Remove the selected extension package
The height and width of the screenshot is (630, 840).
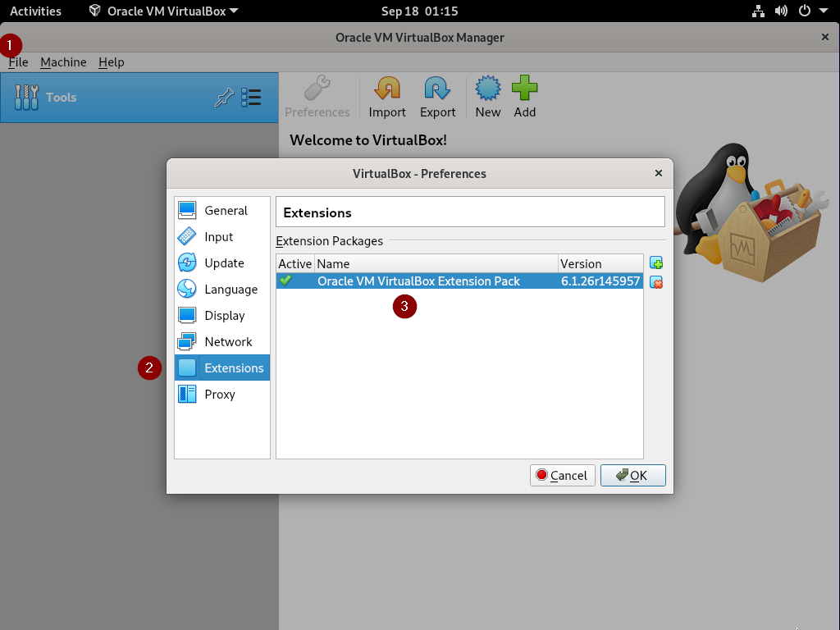pyautogui.click(x=656, y=282)
